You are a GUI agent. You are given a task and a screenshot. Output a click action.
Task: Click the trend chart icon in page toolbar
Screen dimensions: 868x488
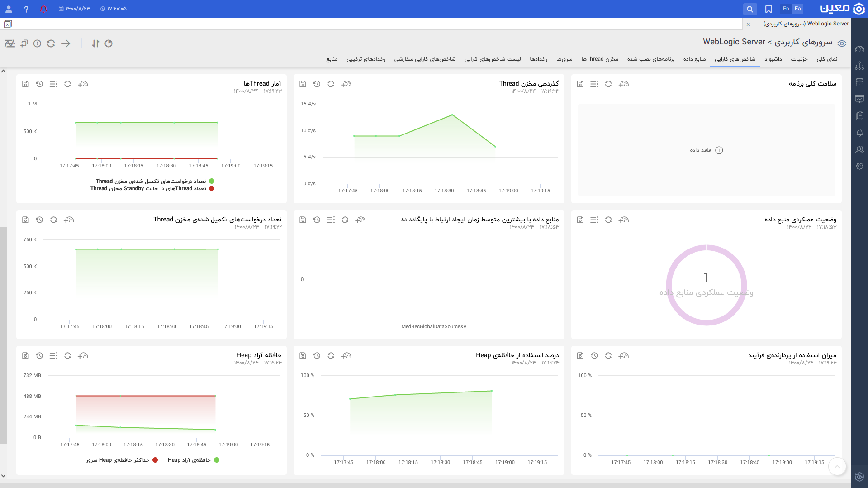pos(9,43)
